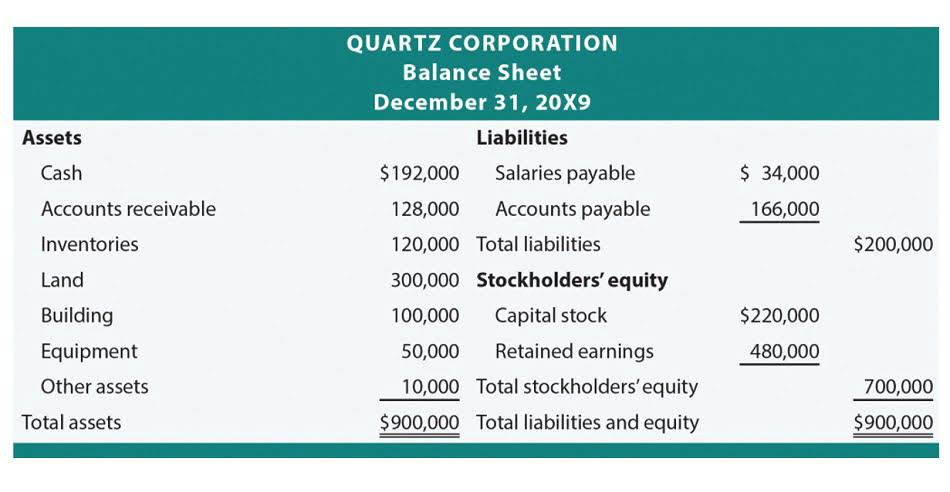
Task: Click the December 31, 20X9 date
Action: click(x=481, y=102)
